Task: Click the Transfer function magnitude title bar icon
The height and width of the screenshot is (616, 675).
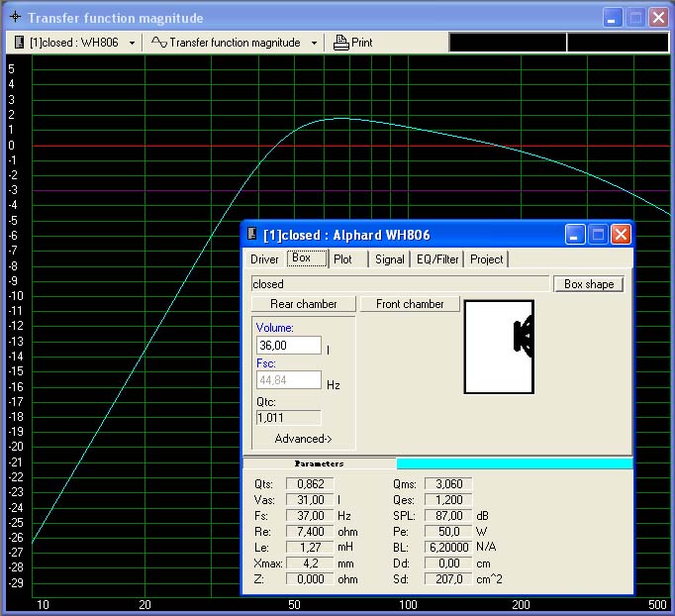Action: (13, 18)
